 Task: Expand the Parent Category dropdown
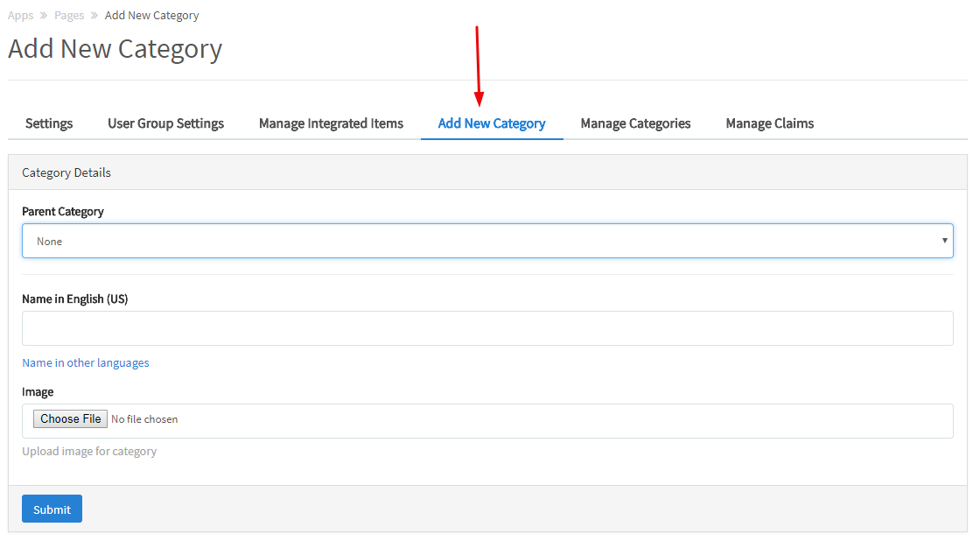point(487,241)
